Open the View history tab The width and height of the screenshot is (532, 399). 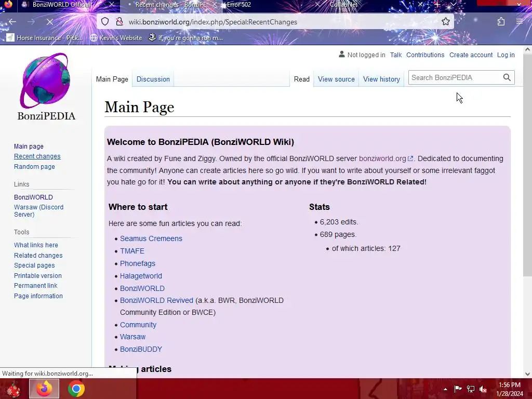click(x=381, y=79)
